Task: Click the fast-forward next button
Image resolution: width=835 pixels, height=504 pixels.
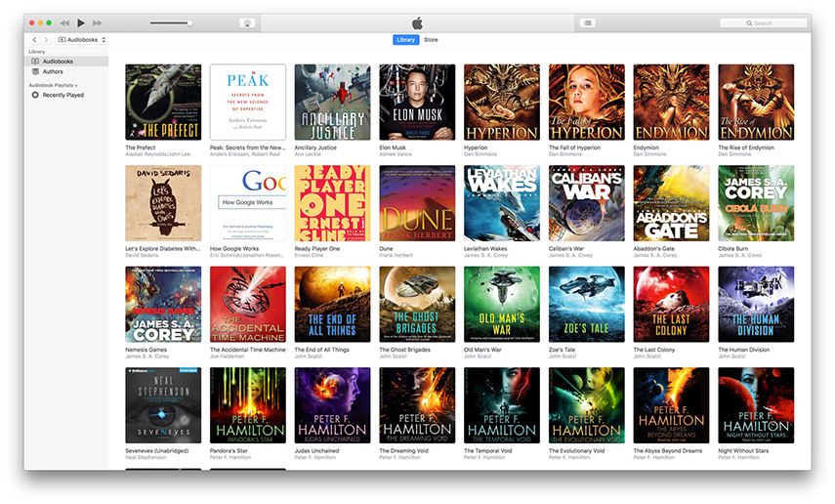Action: (98, 22)
